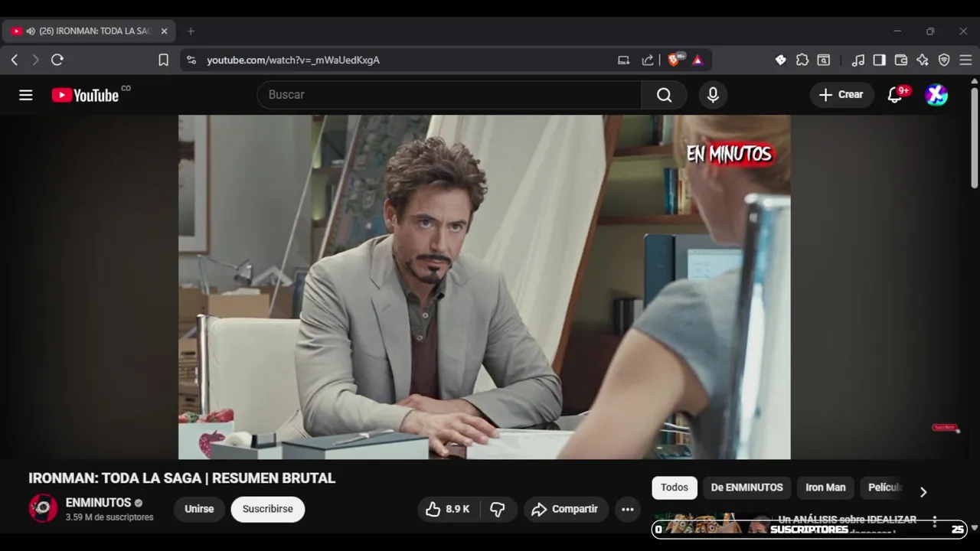Screen dimensions: 980x551
Task: Open a new browser tab
Action: coord(191,31)
